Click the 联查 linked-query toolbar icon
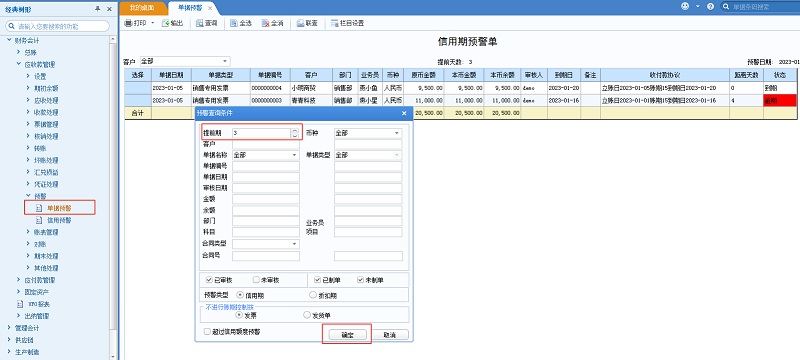 (x=301, y=23)
